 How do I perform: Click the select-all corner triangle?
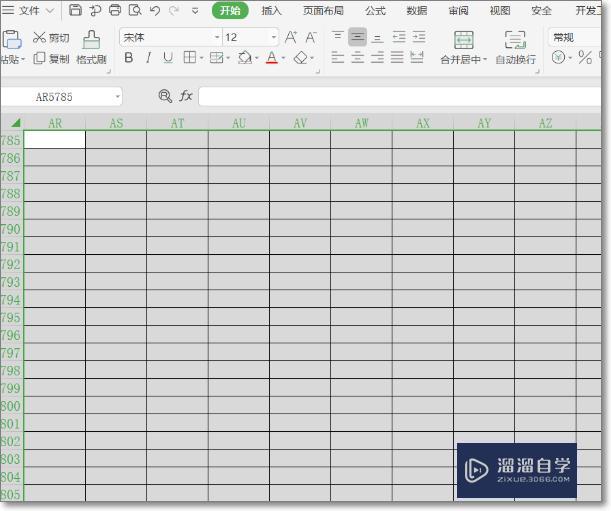[x=15, y=123]
